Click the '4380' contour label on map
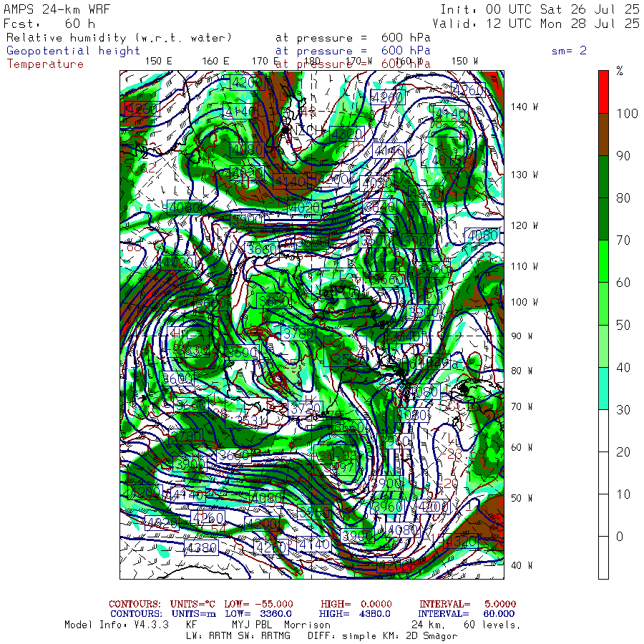644x644 pixels. point(201,547)
